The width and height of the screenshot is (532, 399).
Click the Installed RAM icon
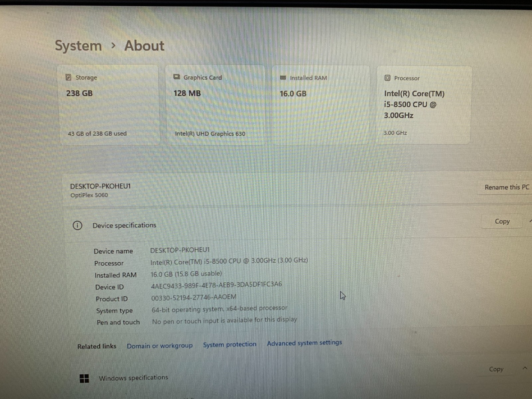tap(283, 78)
